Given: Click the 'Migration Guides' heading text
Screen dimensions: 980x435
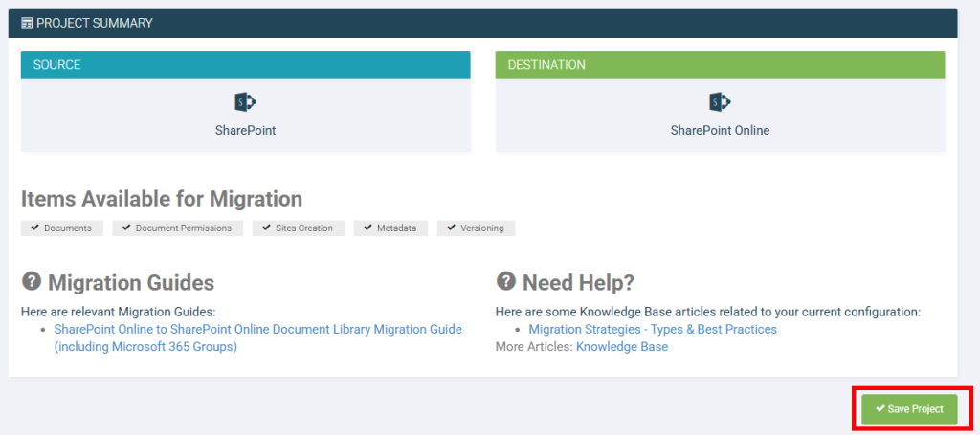Looking at the screenshot, I should (131, 283).
